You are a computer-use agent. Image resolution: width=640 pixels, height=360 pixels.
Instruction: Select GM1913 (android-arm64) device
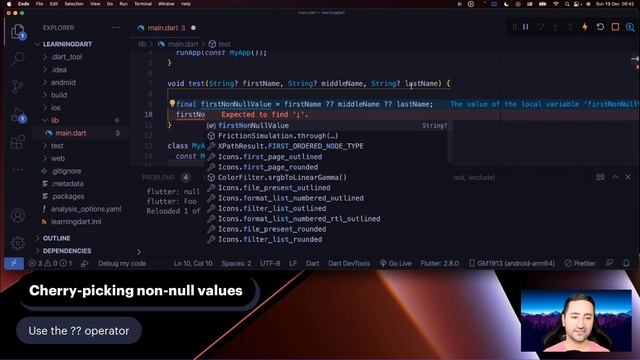(512, 263)
